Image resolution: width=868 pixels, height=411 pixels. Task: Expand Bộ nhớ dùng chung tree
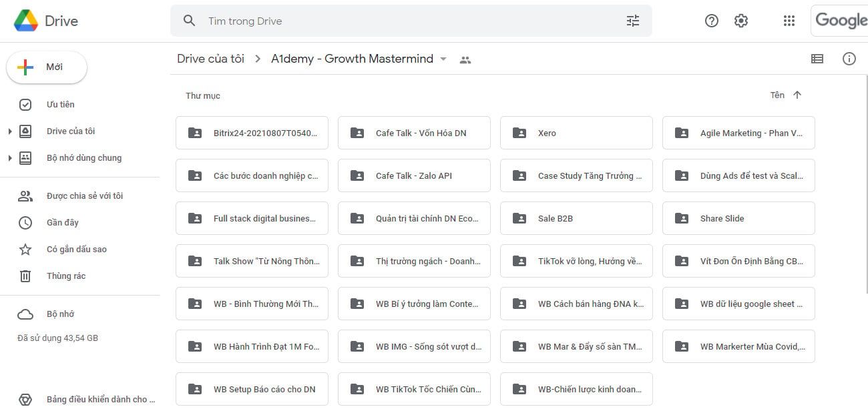pyautogui.click(x=10, y=158)
